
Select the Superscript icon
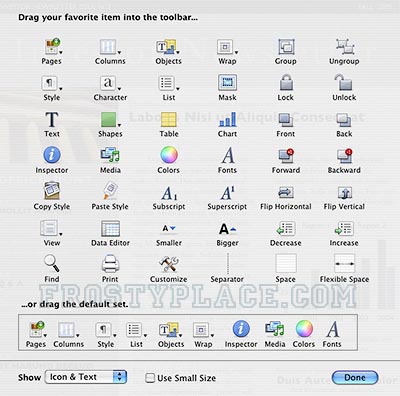coord(228,192)
